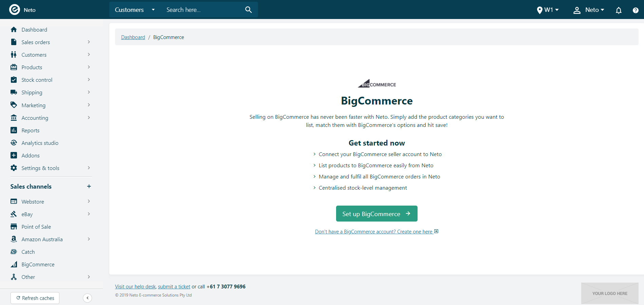Click the Settings & tools gear icon
This screenshot has width=644, height=305.
(14, 168)
